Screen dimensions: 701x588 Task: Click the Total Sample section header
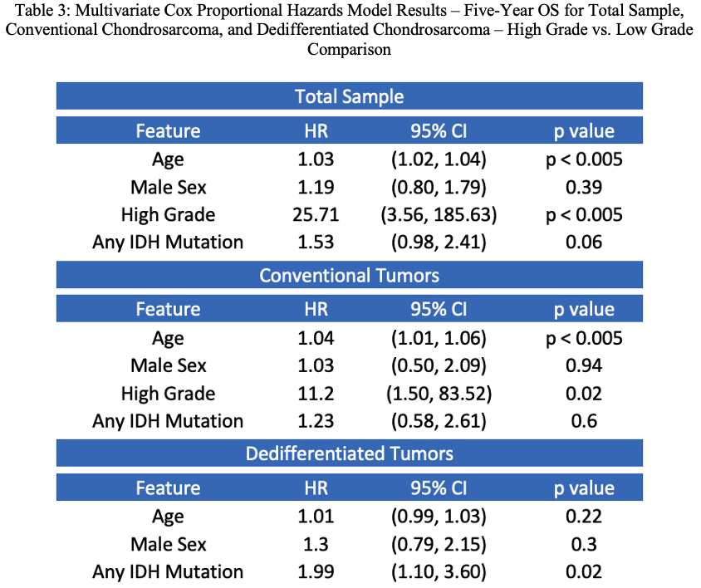349,96
